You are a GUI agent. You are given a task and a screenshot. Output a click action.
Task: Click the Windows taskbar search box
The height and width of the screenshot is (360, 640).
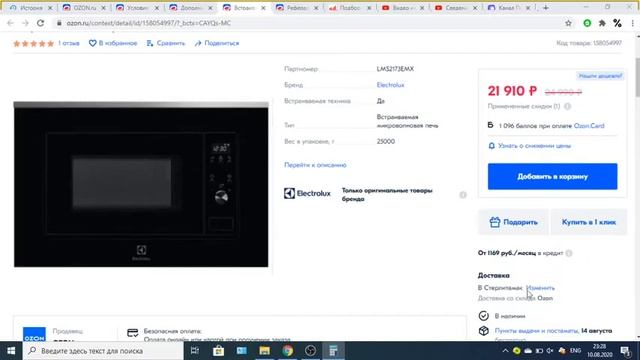click(x=103, y=351)
